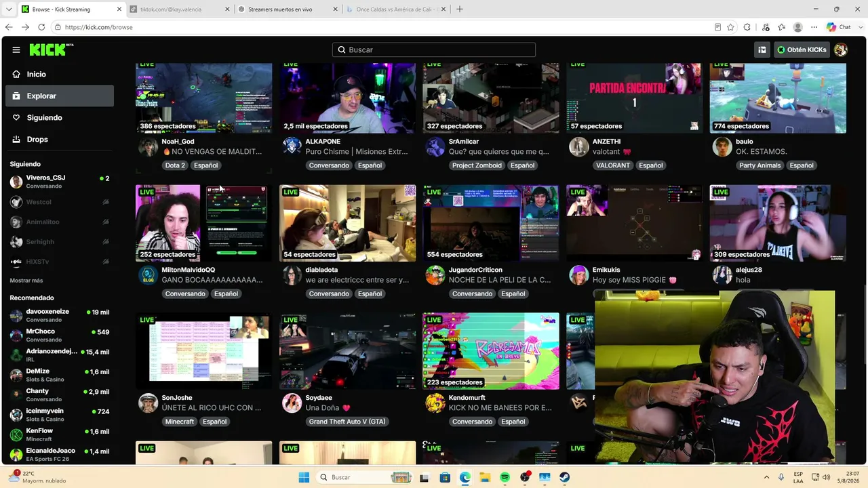The width and height of the screenshot is (868, 488).
Task: Open Viveros_CSJ followed channel
Action: (60, 182)
